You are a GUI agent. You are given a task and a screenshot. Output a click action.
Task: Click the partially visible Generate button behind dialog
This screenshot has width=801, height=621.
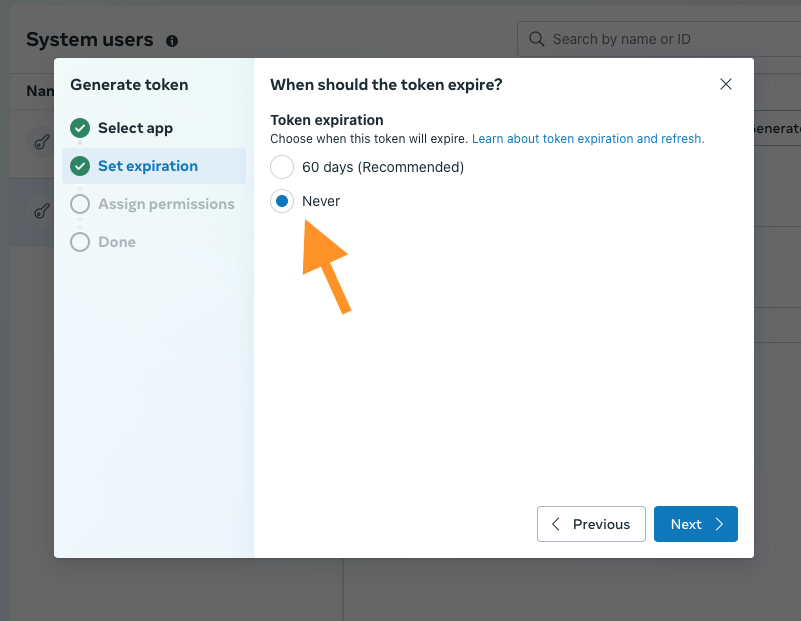coord(776,129)
